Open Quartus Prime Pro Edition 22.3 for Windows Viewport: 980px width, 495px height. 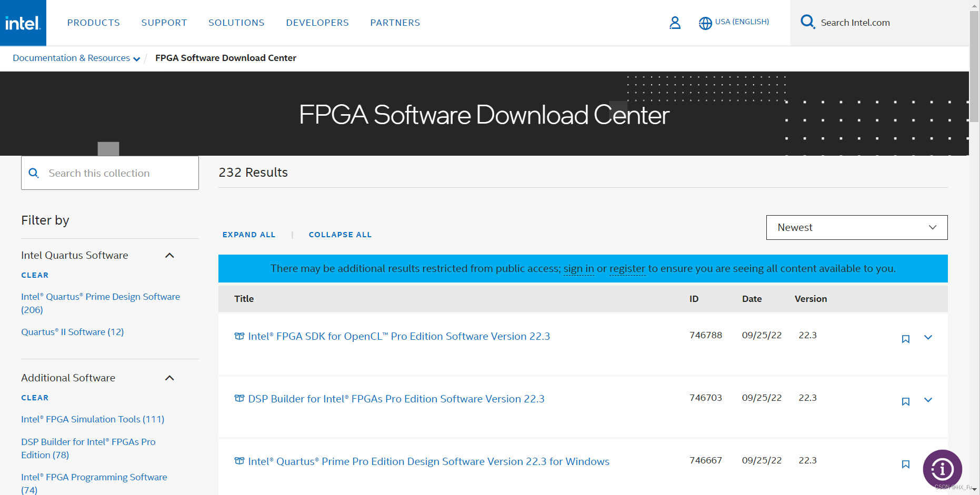[x=428, y=461]
